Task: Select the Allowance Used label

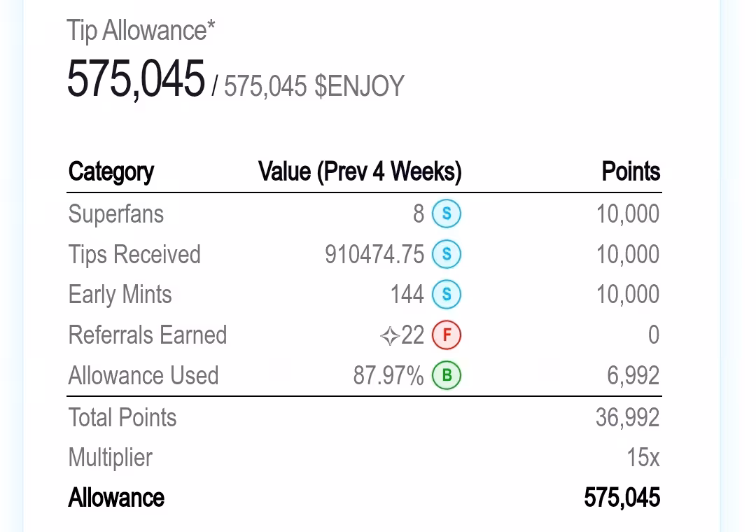Action: point(143,375)
